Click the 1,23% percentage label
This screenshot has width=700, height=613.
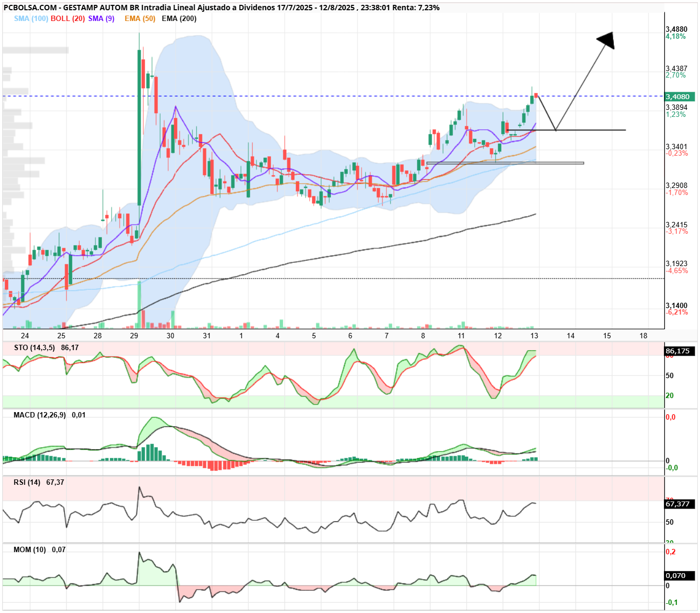(676, 115)
